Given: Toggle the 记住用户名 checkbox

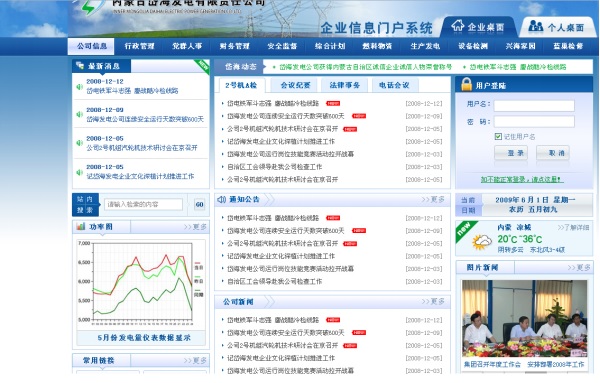Looking at the screenshot, I should [498, 137].
